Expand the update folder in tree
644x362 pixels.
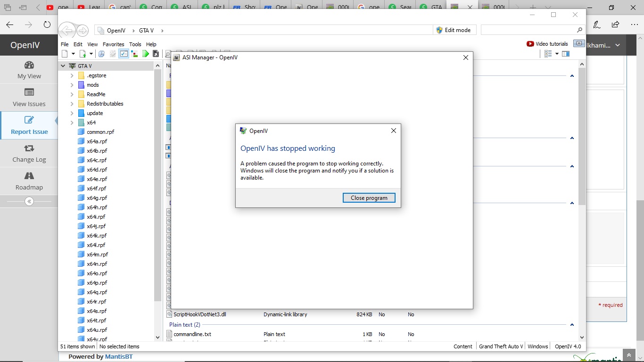coord(72,113)
